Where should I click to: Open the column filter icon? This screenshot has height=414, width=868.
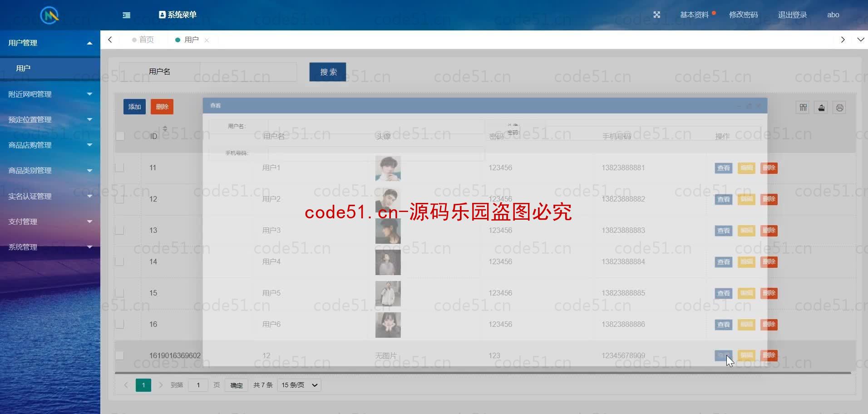(803, 108)
